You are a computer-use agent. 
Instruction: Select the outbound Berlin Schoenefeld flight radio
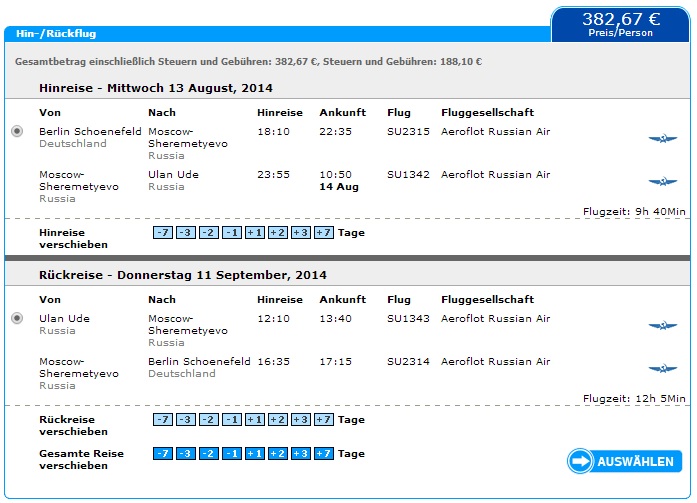(x=17, y=131)
